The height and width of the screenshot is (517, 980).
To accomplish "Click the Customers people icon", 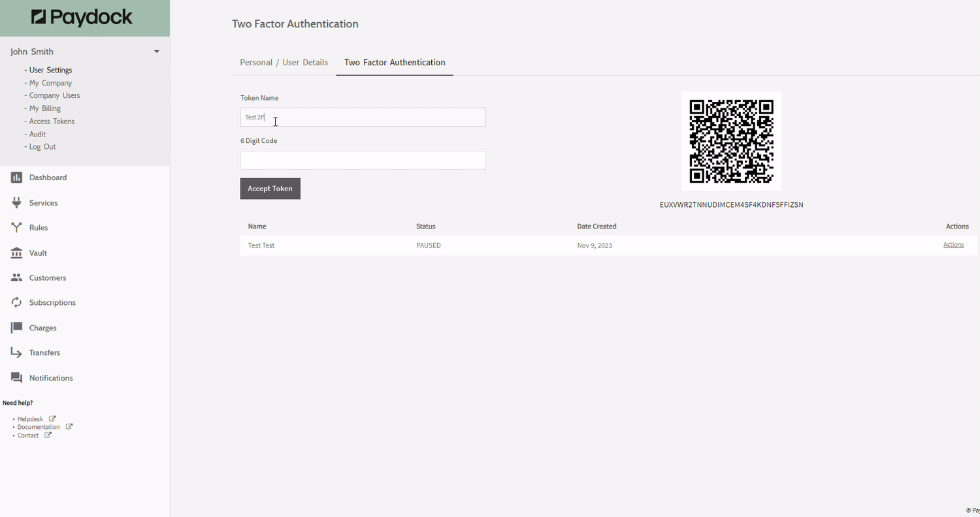I will (16, 278).
